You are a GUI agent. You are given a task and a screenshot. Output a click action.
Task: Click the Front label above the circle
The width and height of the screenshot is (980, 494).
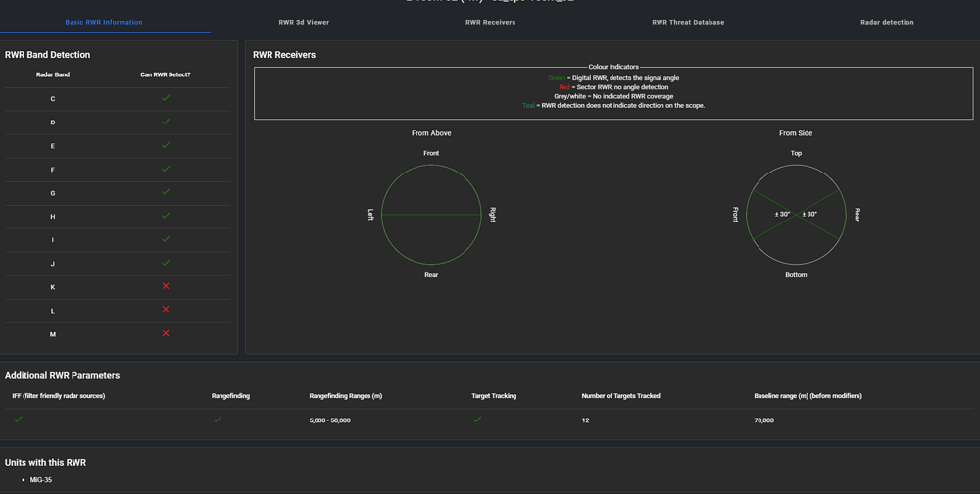[431, 153]
